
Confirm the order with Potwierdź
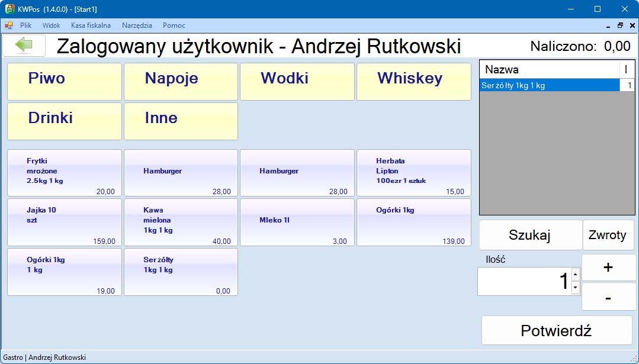tap(556, 330)
